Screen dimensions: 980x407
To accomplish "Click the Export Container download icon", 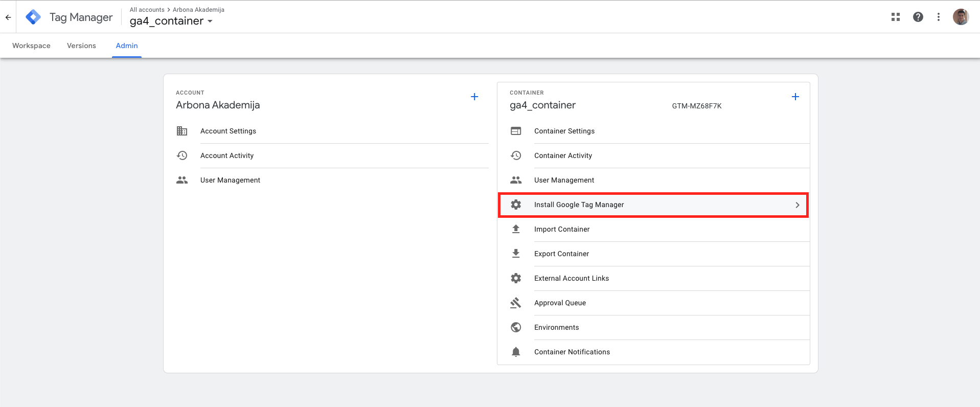I will pyautogui.click(x=516, y=254).
